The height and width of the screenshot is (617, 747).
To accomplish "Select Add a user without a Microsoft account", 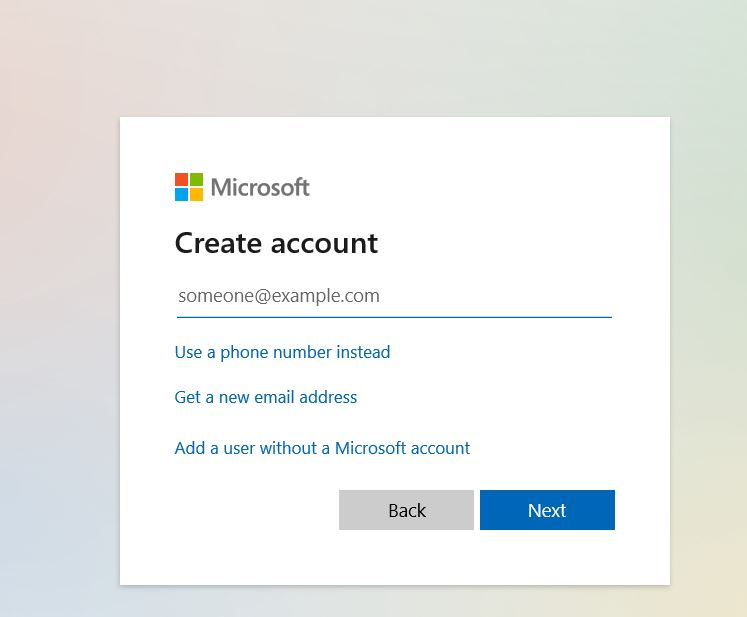I will [322, 448].
